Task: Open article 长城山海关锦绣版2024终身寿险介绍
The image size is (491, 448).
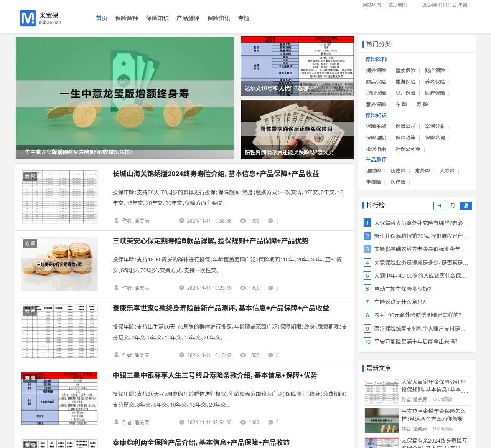Action: point(216,174)
